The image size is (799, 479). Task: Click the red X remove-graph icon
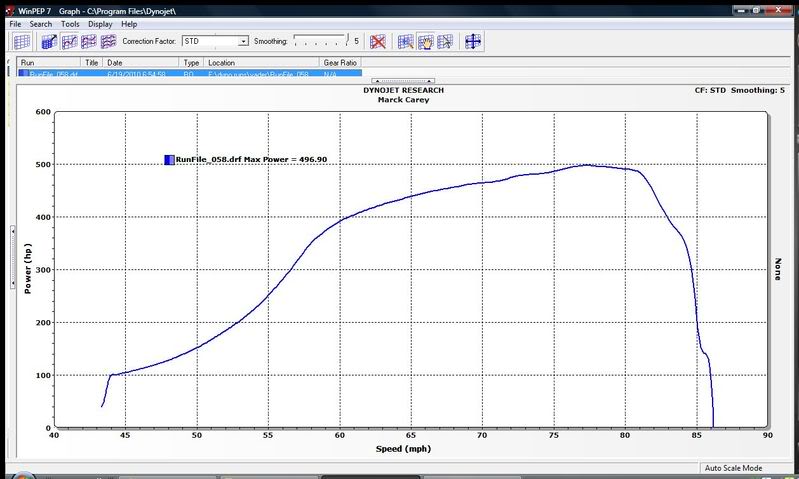tap(378, 41)
